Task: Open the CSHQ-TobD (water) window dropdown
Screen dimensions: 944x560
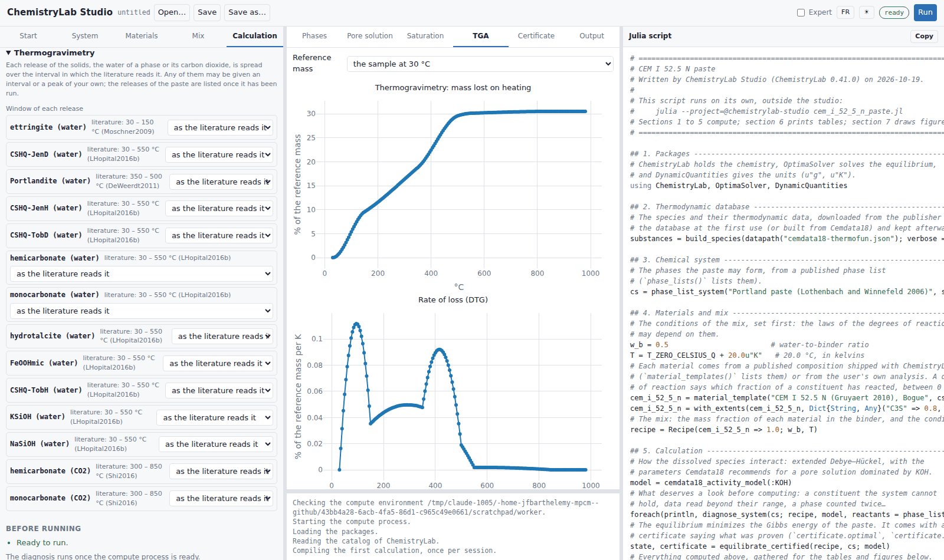Action: pos(219,235)
